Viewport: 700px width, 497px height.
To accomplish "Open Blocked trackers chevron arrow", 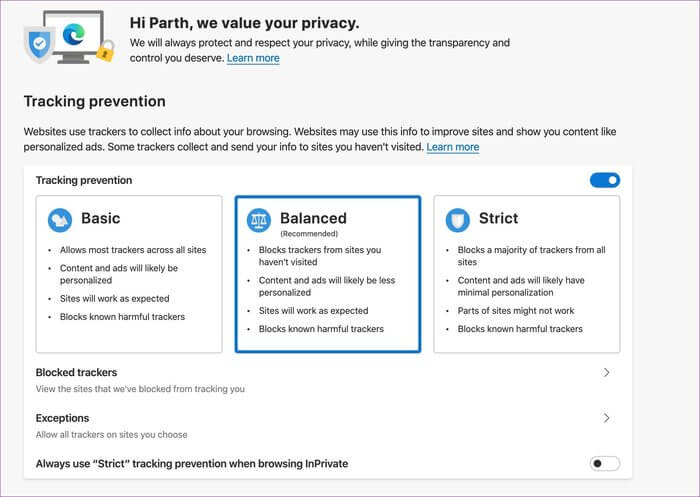I will [606, 372].
